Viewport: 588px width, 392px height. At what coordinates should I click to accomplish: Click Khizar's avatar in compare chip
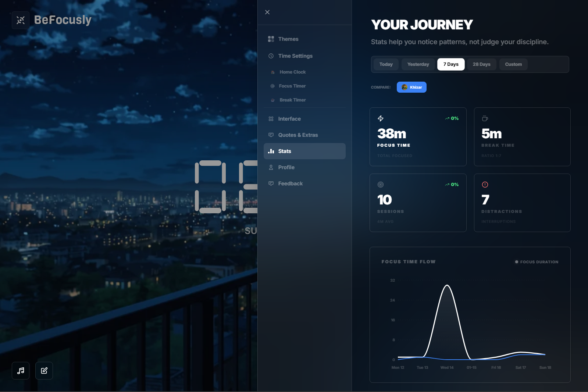point(405,87)
